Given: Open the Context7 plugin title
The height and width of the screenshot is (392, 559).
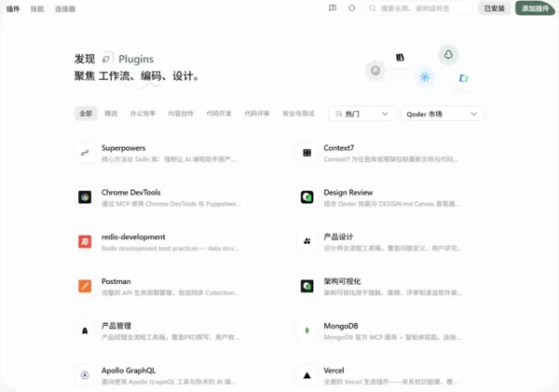Looking at the screenshot, I should [339, 148].
